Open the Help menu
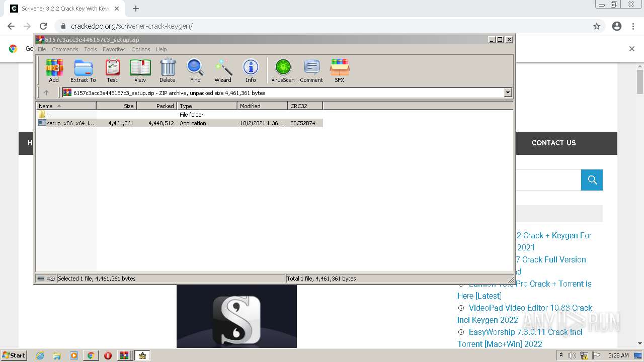Viewport: 644px width, 362px height. click(x=162, y=49)
